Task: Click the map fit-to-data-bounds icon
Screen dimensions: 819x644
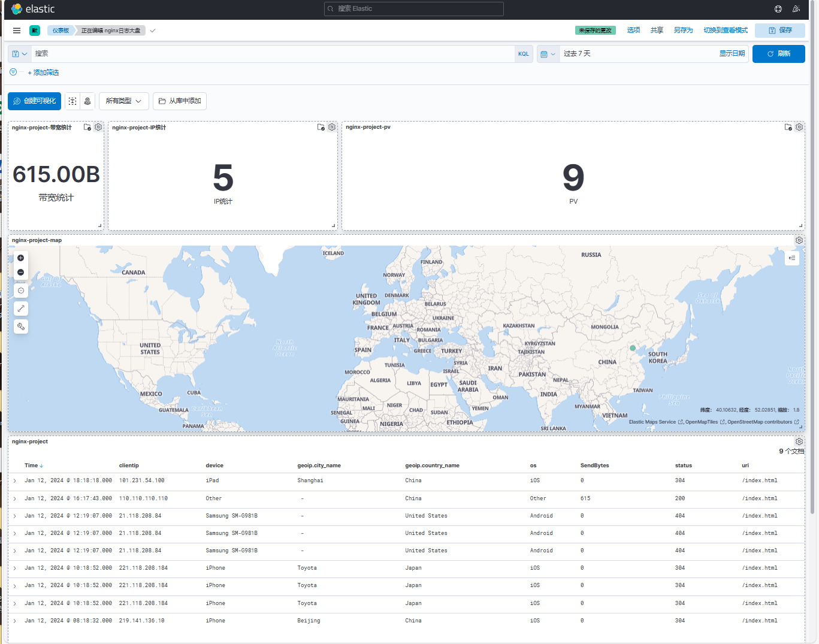Action: pos(21,291)
